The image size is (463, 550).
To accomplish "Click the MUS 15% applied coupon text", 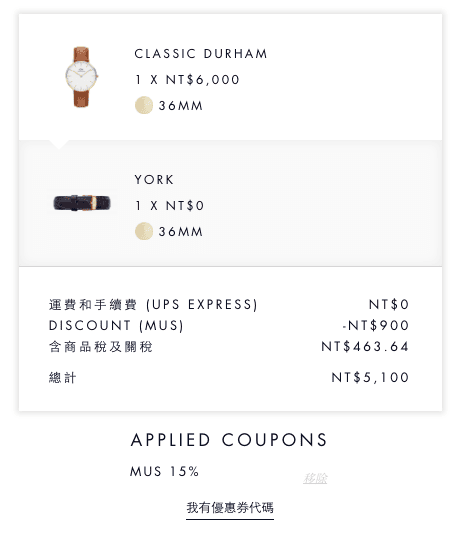I will [165, 471].
